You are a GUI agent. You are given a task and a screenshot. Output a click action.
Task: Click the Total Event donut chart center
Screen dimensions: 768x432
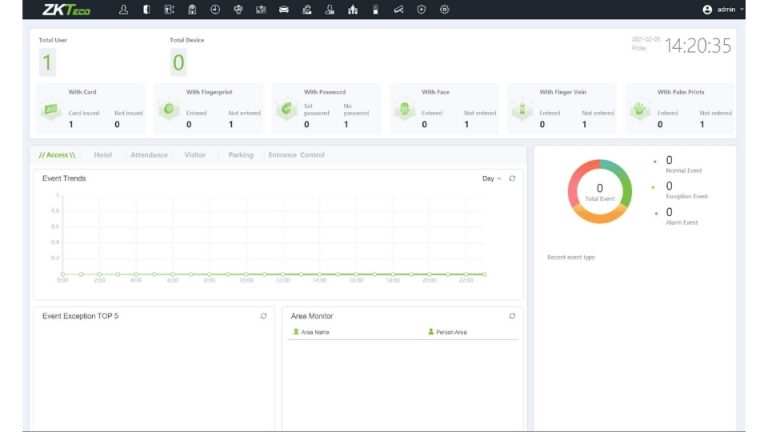click(x=600, y=192)
